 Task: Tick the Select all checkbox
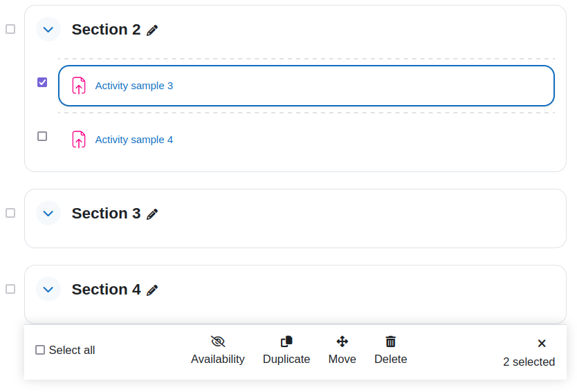coord(40,350)
